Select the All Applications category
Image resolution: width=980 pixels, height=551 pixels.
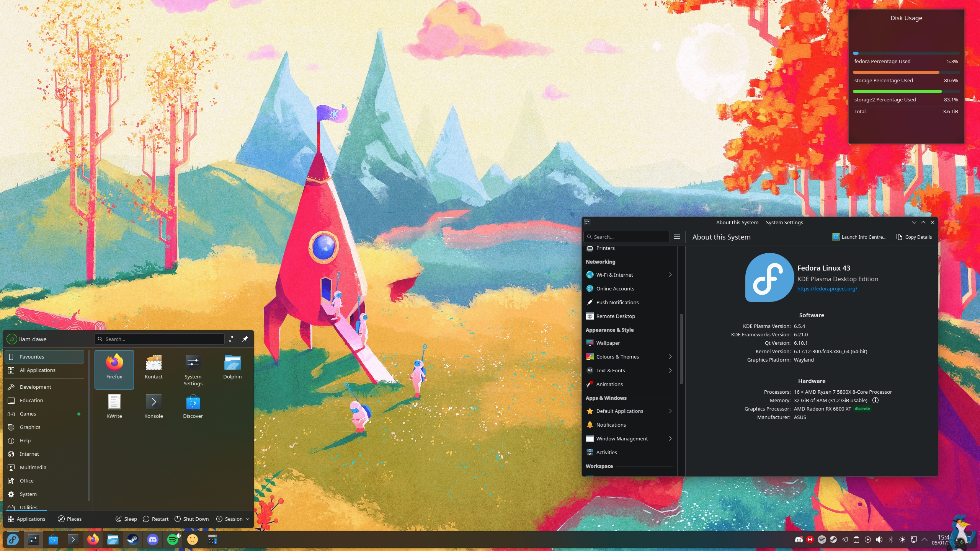point(38,370)
